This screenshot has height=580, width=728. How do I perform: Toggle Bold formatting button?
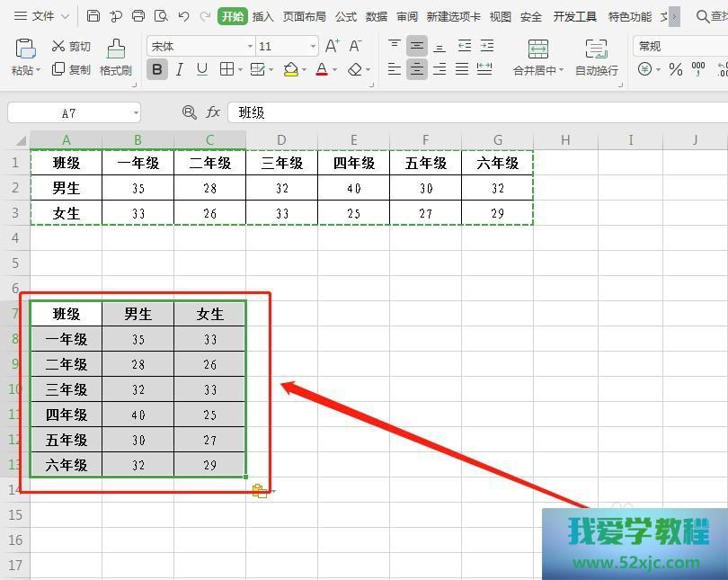(157, 69)
